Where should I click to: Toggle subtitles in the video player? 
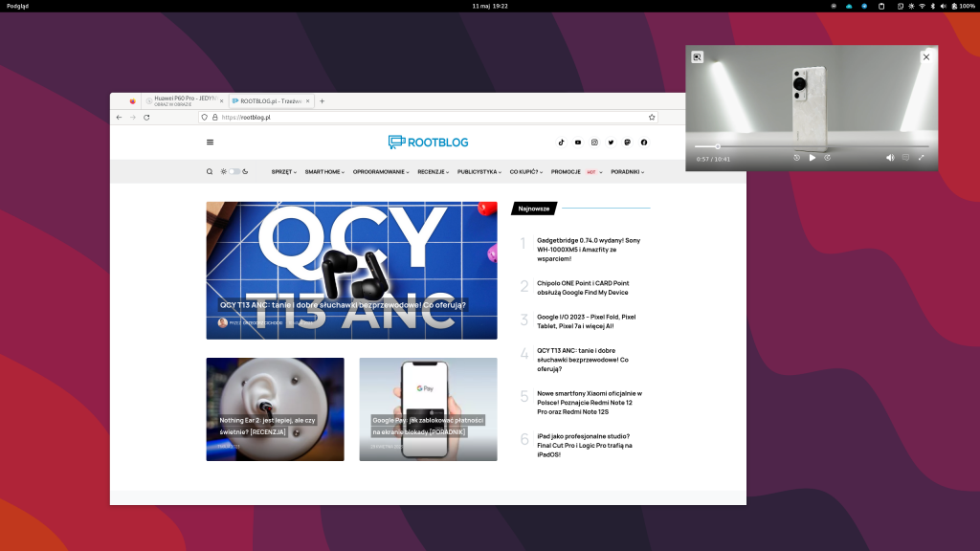point(905,157)
